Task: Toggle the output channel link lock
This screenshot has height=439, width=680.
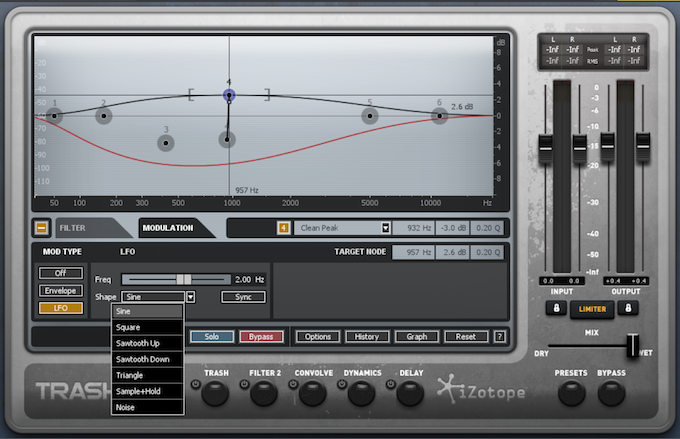Action: pos(628,308)
